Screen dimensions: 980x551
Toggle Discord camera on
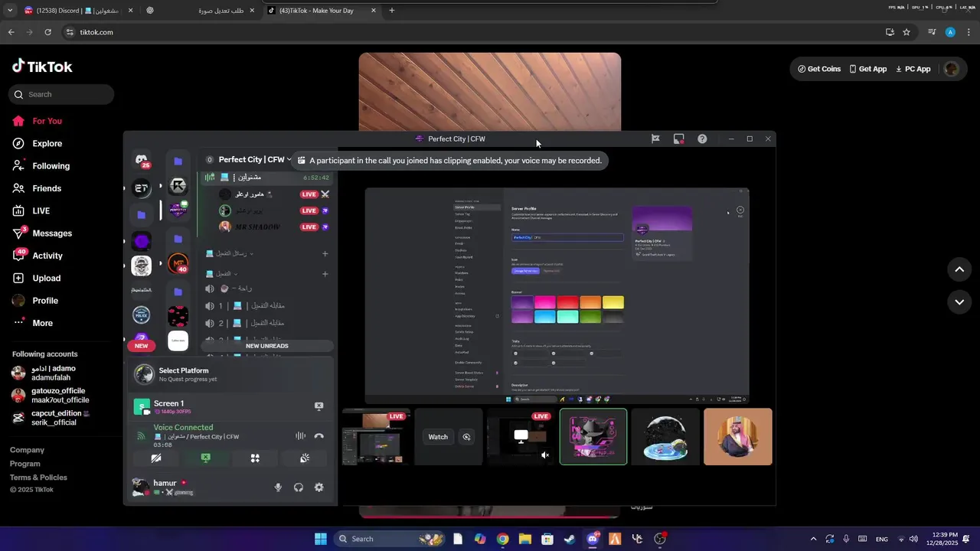click(155, 458)
